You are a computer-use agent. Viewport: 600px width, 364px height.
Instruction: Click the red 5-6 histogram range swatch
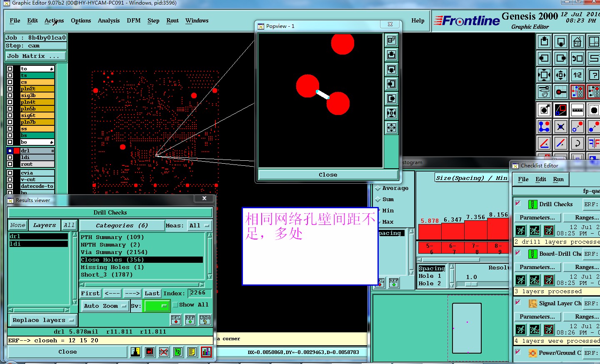(x=429, y=248)
